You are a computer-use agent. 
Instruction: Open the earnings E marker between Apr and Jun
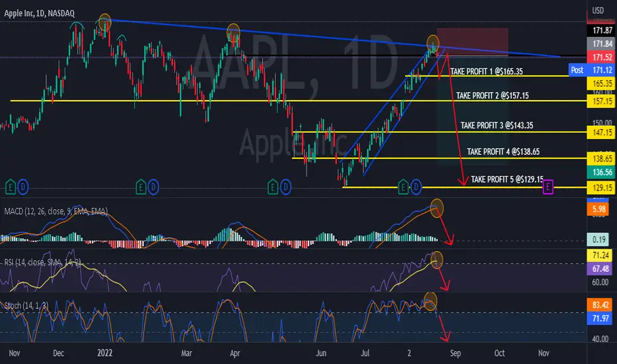coord(273,187)
